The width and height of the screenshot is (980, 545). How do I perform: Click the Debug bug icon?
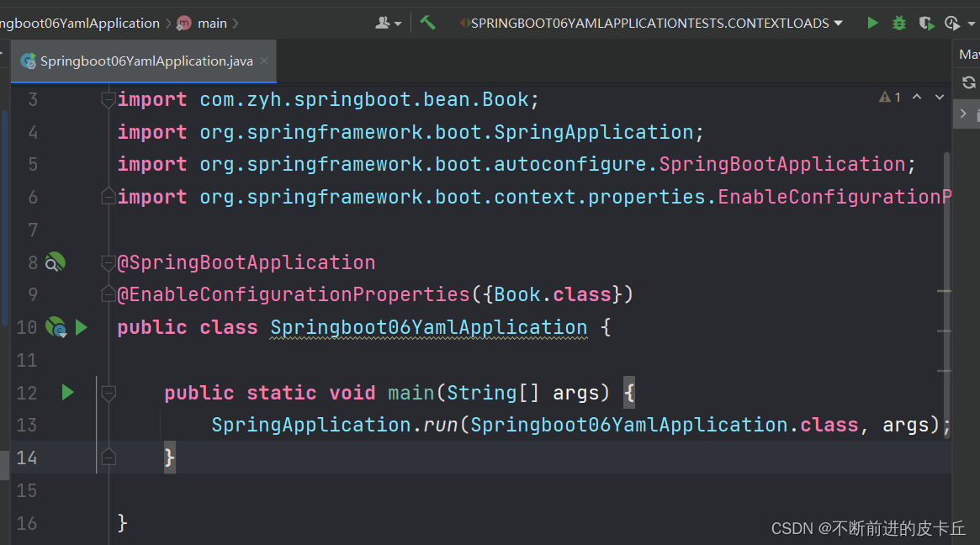click(x=898, y=23)
